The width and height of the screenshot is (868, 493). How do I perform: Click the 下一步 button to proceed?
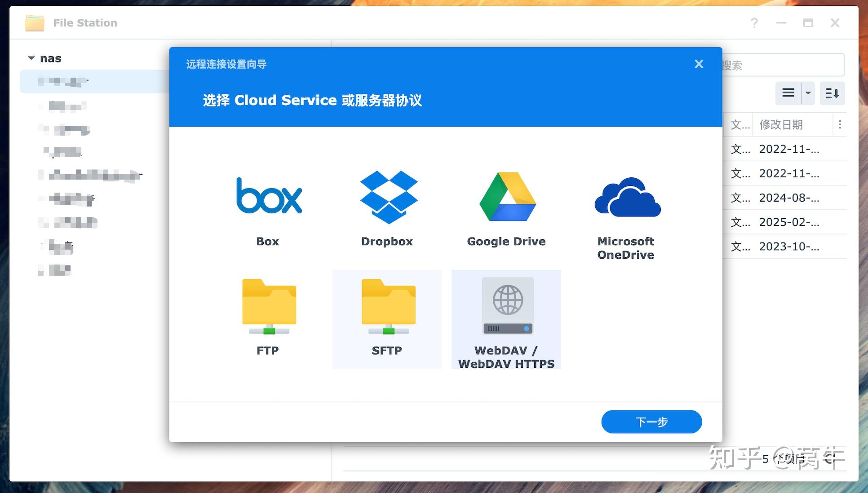(x=651, y=422)
